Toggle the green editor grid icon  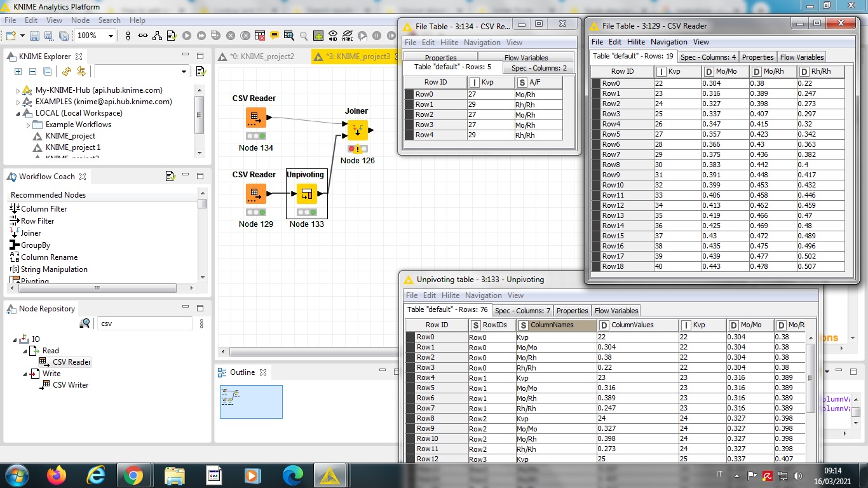pos(318,36)
